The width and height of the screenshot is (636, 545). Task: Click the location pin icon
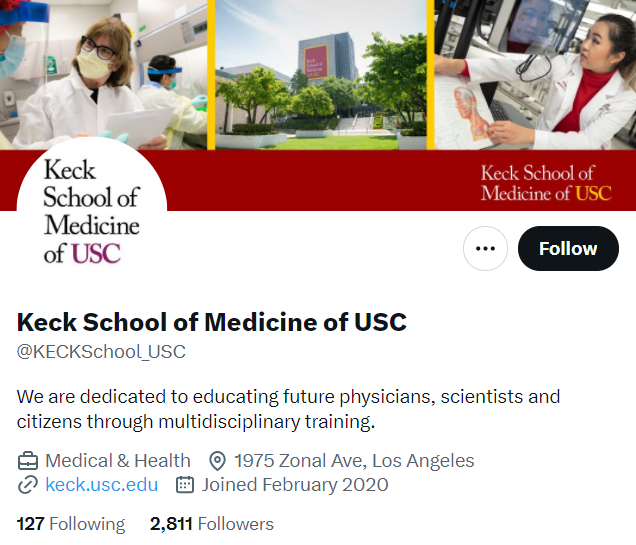(217, 461)
